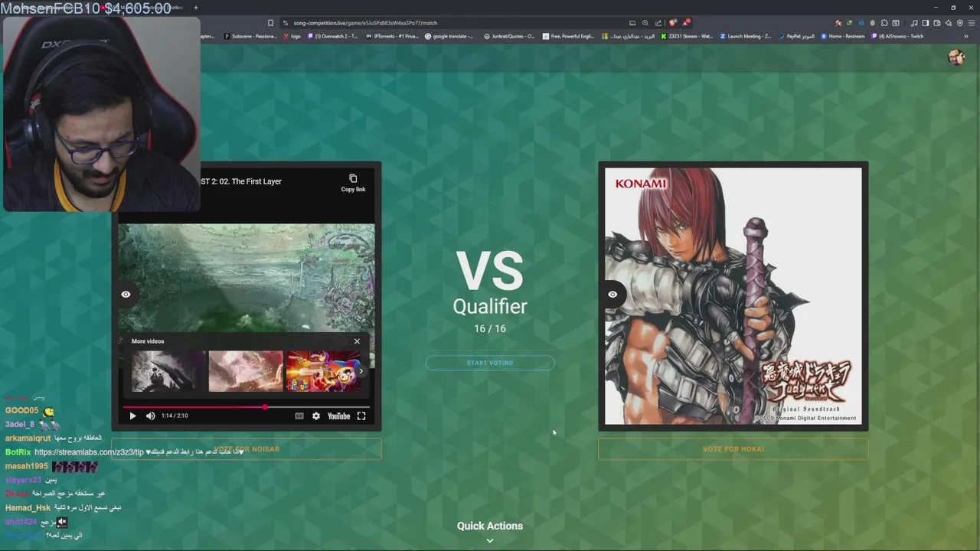980x551 pixels.
Task: Click share icon in address bar
Action: coord(658,23)
